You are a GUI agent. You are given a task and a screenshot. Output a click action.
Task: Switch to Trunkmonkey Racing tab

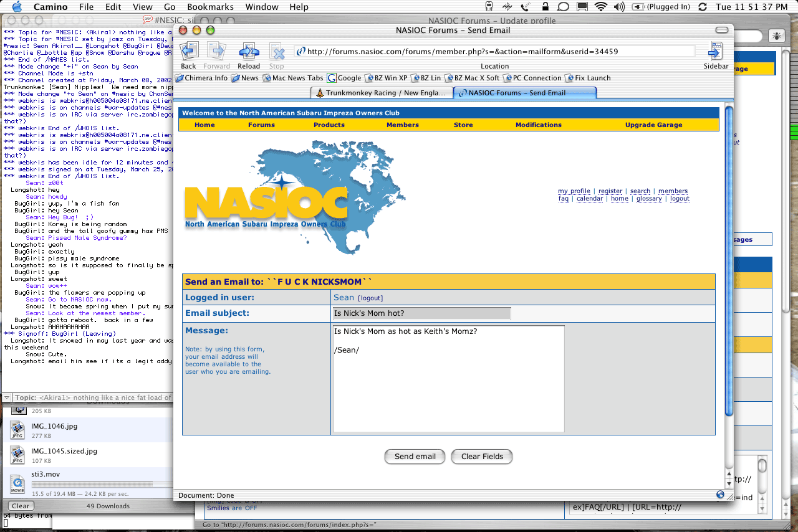click(382, 93)
